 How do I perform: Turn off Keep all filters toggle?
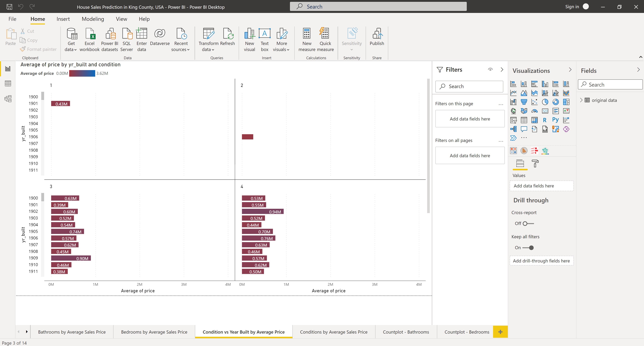click(528, 248)
